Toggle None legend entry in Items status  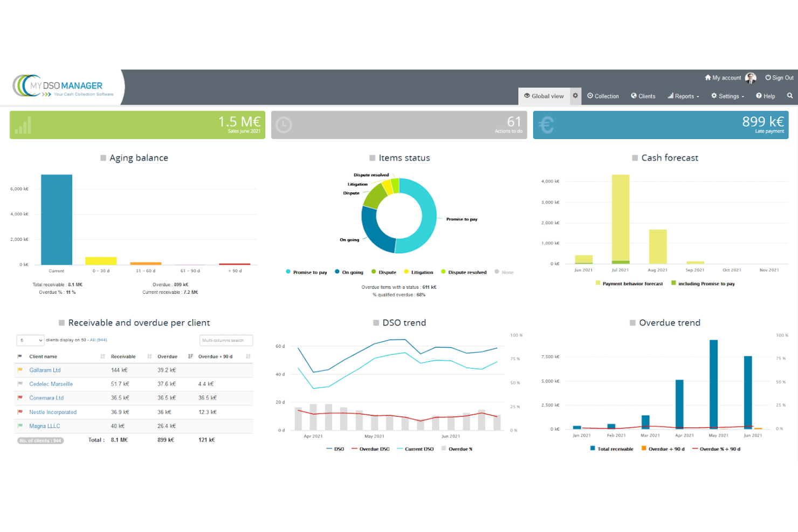(504, 272)
